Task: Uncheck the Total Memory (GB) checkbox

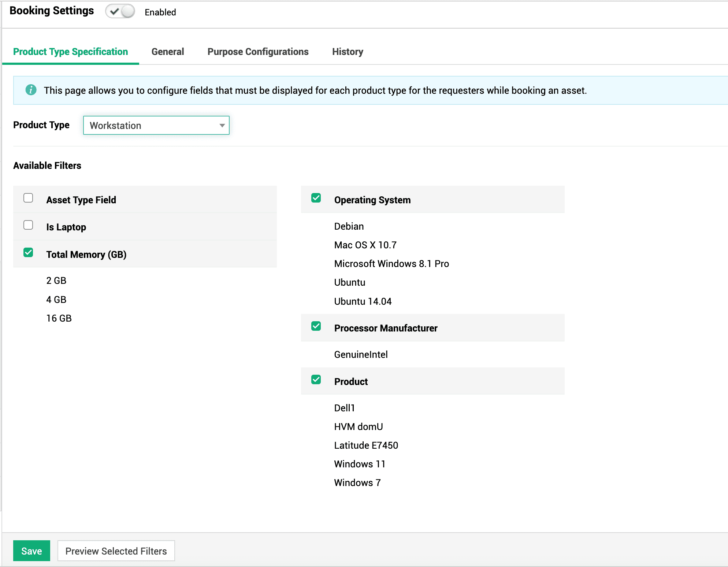Action: point(28,253)
